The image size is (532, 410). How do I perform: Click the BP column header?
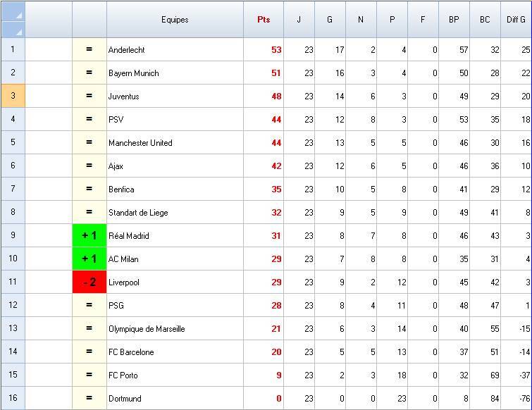[454, 20]
